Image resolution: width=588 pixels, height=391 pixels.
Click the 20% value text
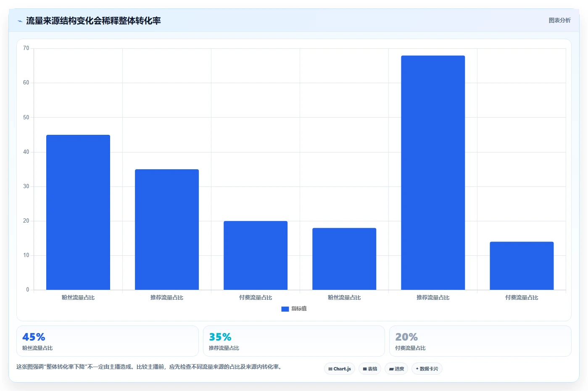coord(406,337)
